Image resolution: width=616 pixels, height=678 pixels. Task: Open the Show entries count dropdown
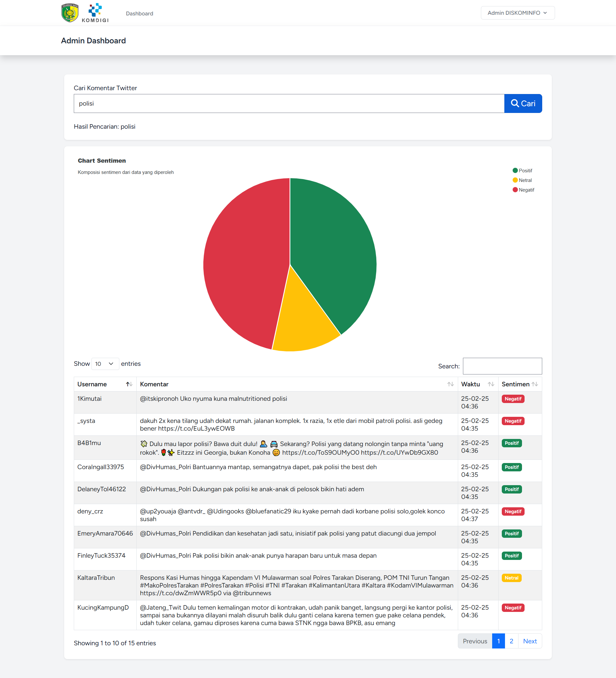[x=105, y=364]
